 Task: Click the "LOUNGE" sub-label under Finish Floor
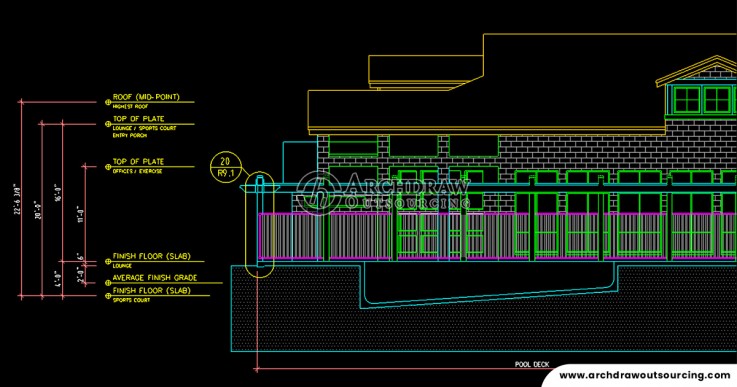click(122, 266)
